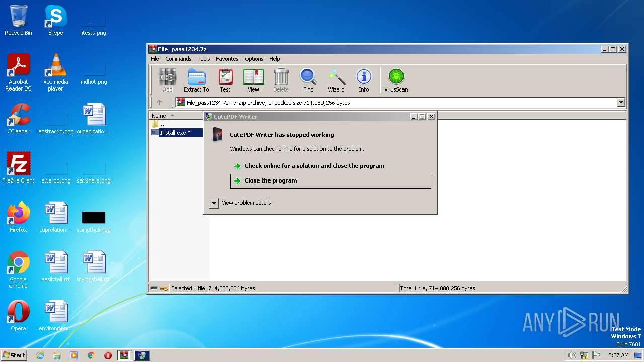This screenshot has width=644, height=362.
Task: Click 'Selected 1 file, 714,080,256 bytes' status text
Action: [213, 288]
